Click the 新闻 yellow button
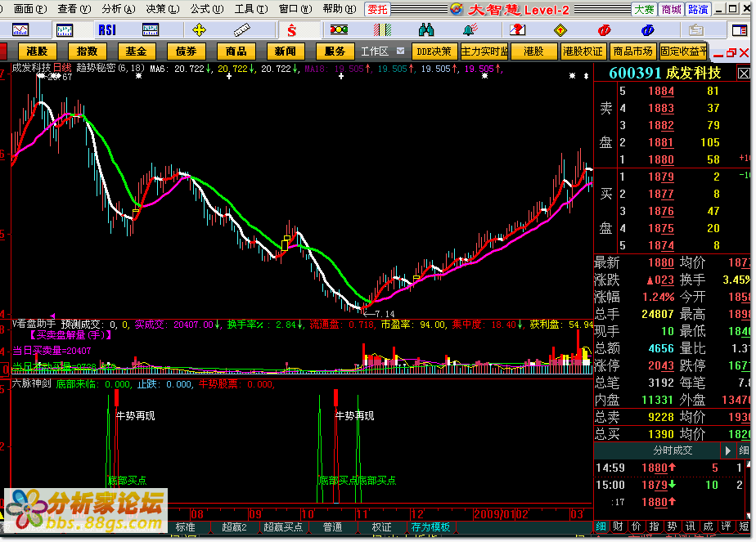The width and height of the screenshot is (756, 542). coord(286,51)
